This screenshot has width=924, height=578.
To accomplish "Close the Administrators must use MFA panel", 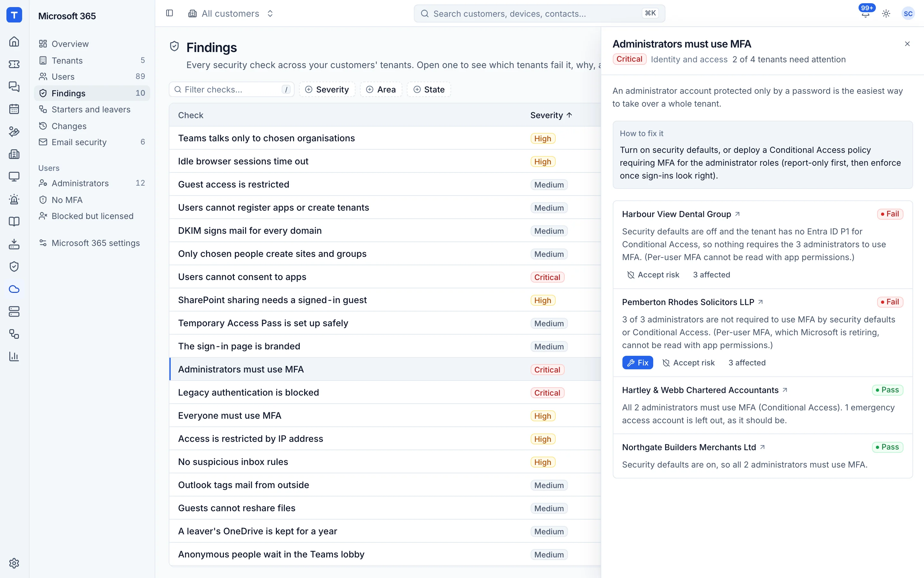I will click(908, 44).
